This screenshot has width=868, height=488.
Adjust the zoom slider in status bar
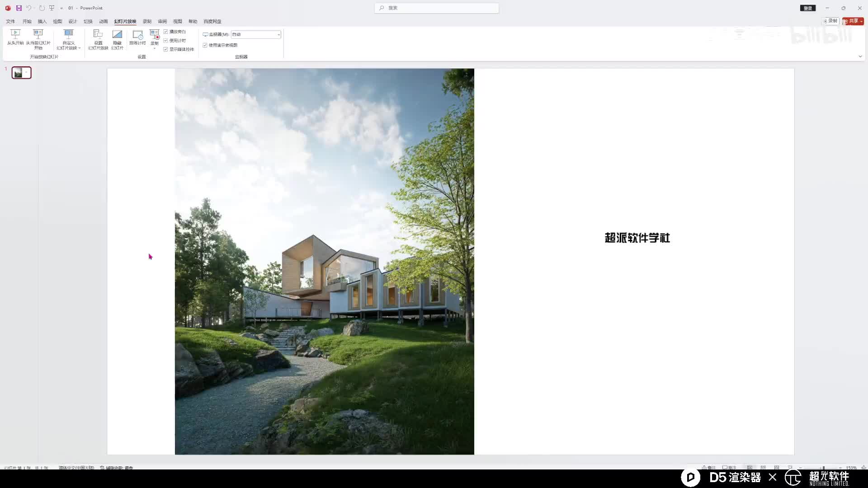[x=823, y=468]
